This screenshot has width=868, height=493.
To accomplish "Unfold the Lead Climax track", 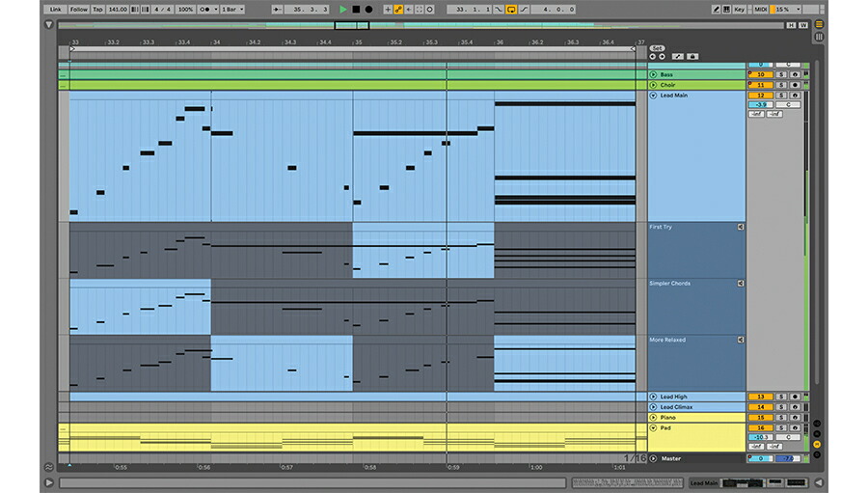I will tap(653, 406).
